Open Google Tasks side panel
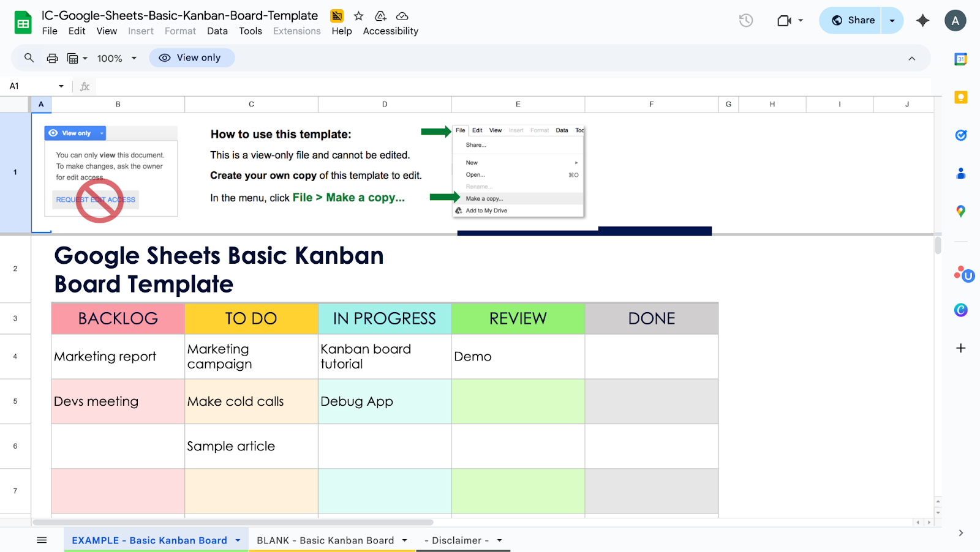 [961, 135]
